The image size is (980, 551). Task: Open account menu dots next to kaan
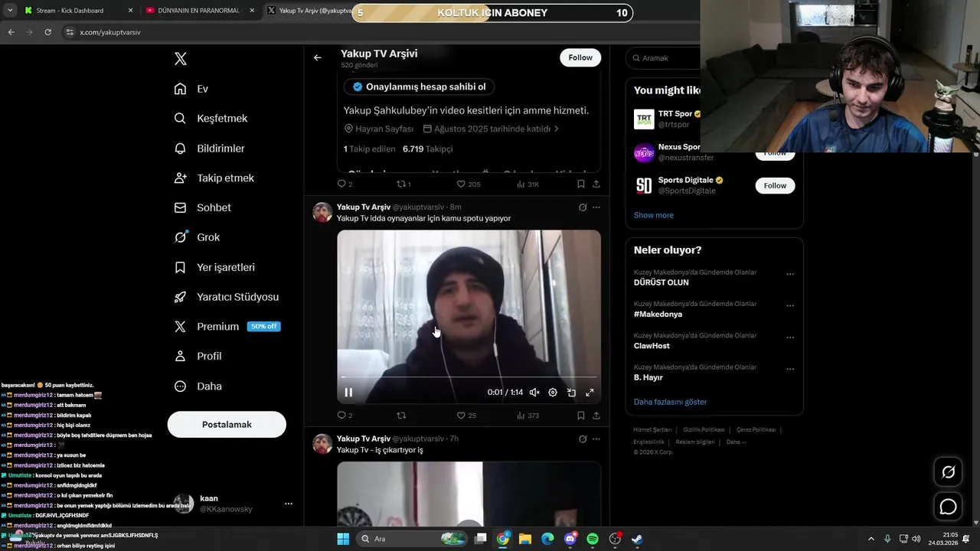click(x=289, y=504)
